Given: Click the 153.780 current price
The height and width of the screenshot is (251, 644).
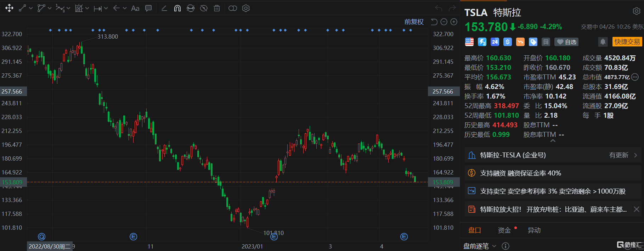Looking at the screenshot, I should [x=486, y=27].
